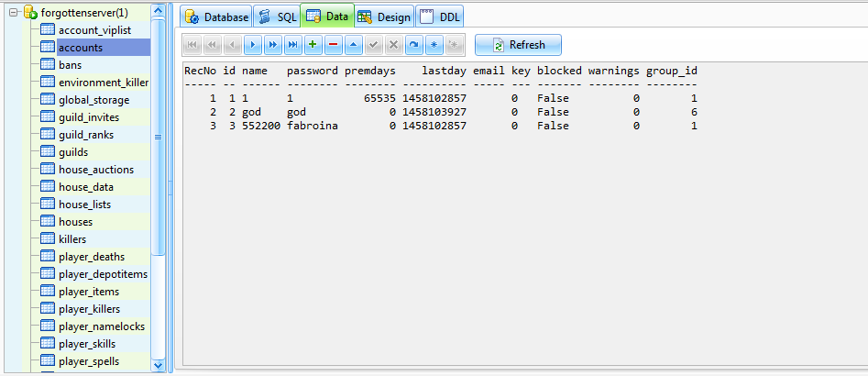868x376 pixels.
Task: Select guild_invites table
Action: [89, 117]
